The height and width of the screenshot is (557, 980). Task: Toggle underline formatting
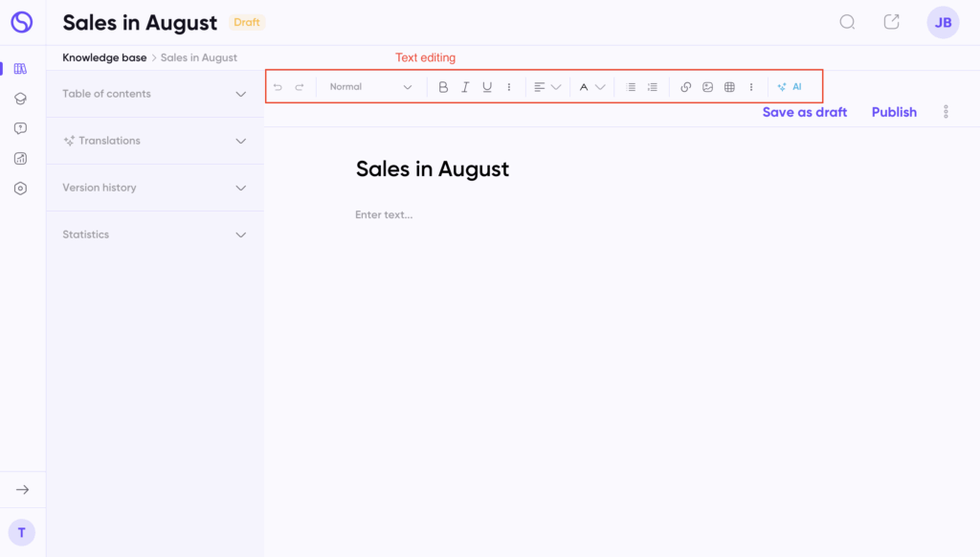pyautogui.click(x=487, y=87)
